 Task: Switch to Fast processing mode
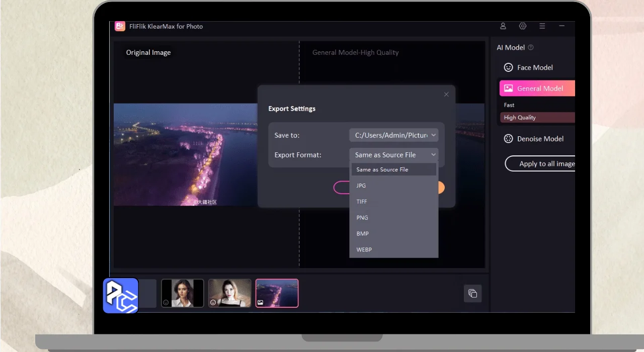[x=509, y=105]
